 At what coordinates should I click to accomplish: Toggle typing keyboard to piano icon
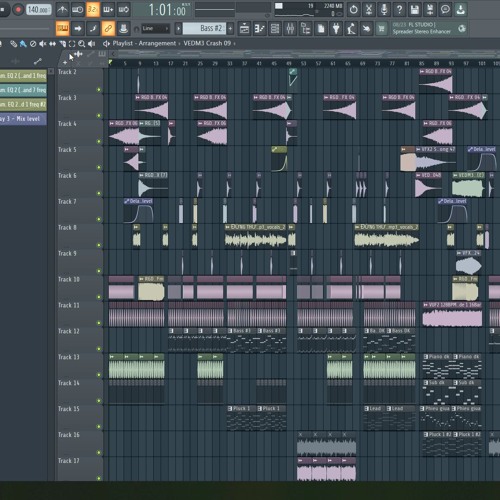[x=62, y=29]
